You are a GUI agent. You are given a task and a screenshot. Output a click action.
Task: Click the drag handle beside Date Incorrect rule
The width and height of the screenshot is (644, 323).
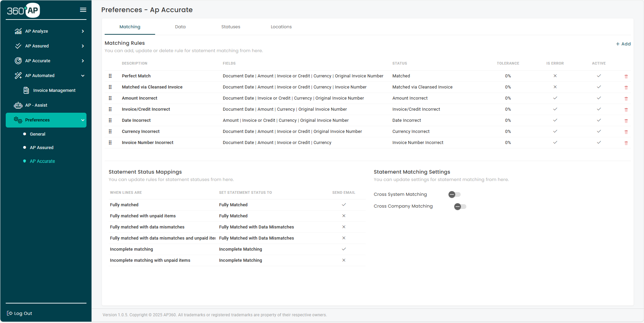click(110, 120)
